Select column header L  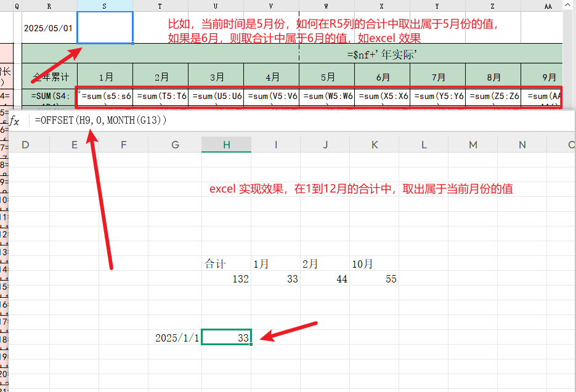click(424, 145)
